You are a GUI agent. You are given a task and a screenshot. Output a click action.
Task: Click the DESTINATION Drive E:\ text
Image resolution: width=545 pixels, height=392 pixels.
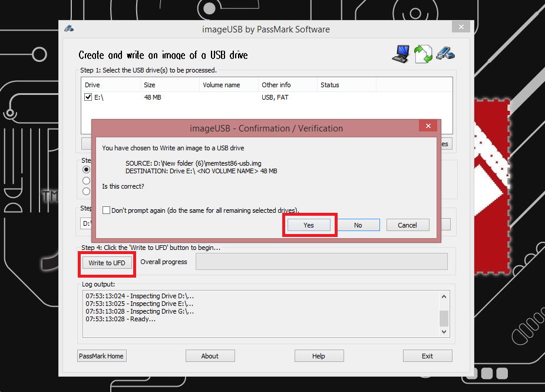(x=202, y=171)
